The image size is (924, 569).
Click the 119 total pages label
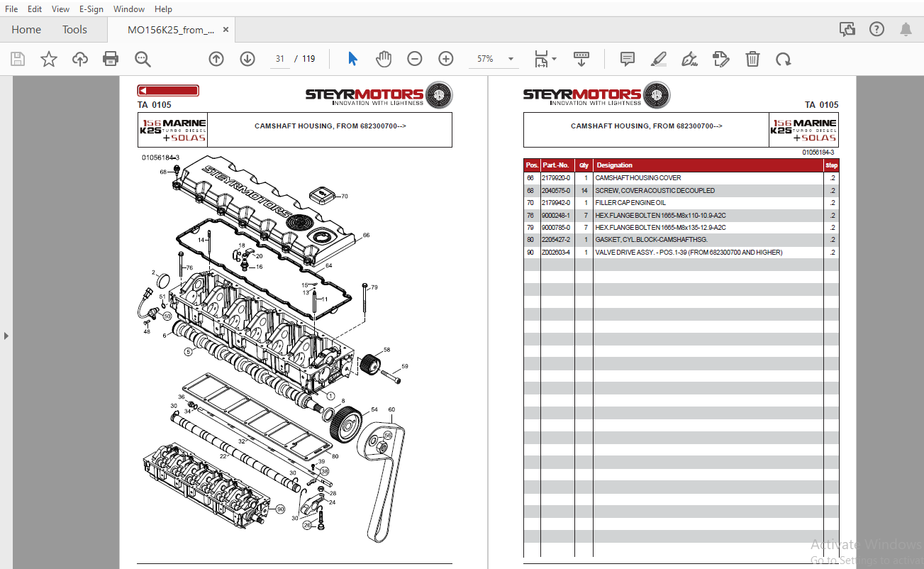pos(308,59)
